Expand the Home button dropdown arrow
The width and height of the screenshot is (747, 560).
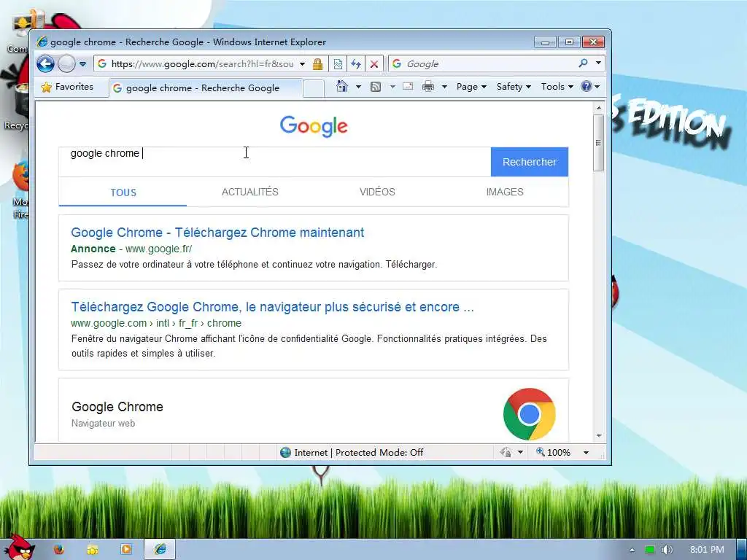coord(358,87)
